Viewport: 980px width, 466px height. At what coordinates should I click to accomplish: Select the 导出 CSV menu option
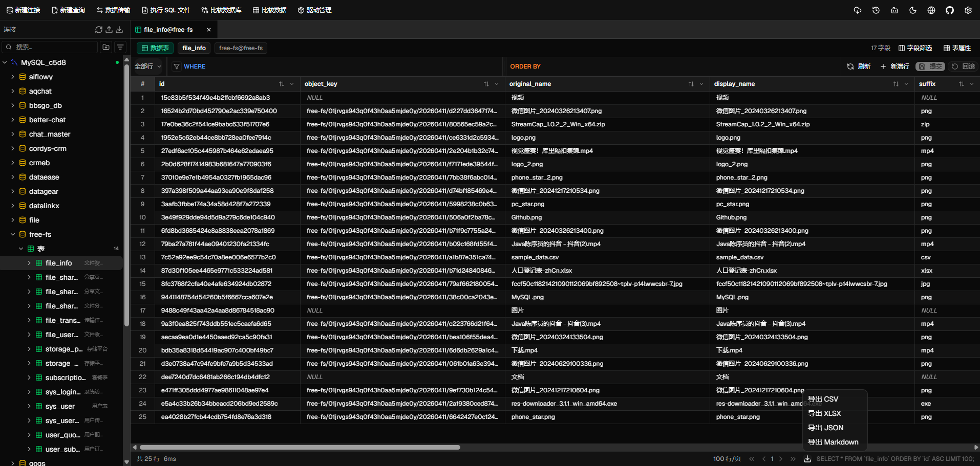click(x=835, y=399)
